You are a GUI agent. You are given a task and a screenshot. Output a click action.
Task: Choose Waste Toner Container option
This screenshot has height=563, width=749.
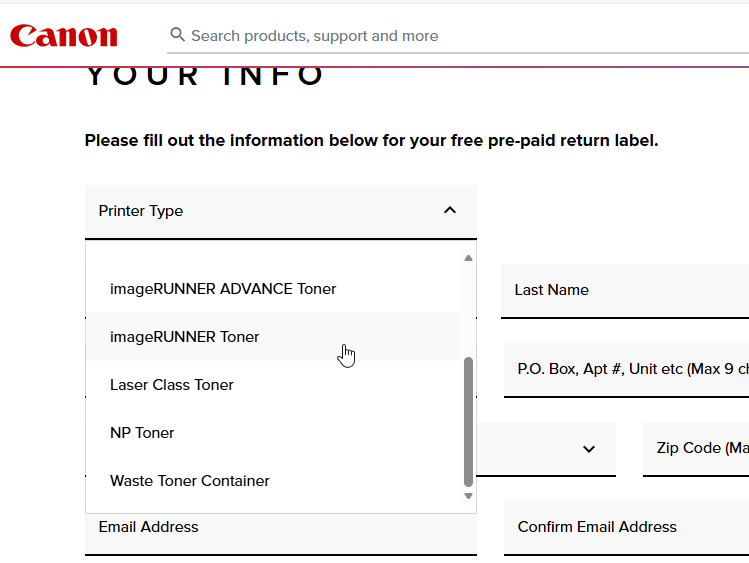point(190,481)
